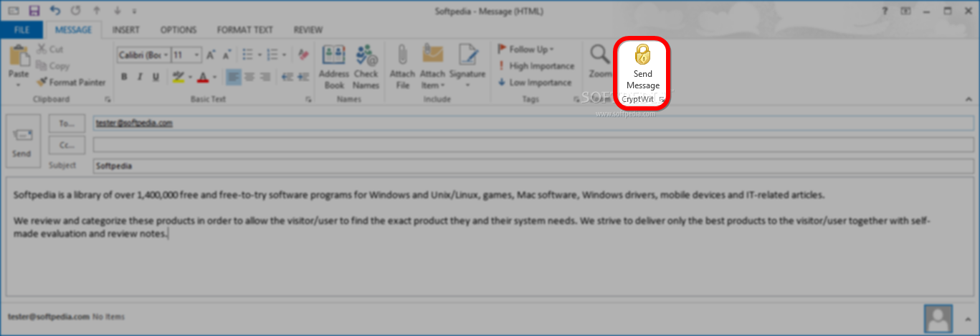Switch to the INSERT tab

click(x=125, y=30)
